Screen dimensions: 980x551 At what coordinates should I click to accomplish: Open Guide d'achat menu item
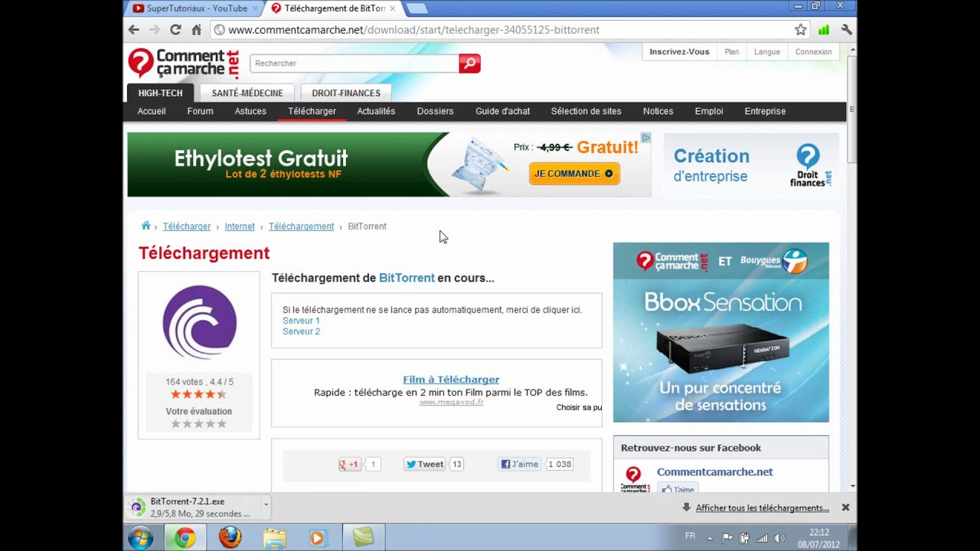point(502,111)
